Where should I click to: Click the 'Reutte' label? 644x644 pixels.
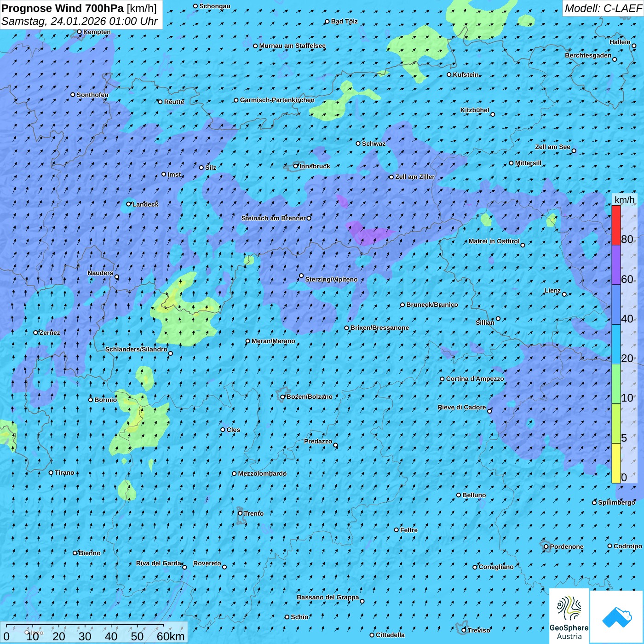pos(174,102)
